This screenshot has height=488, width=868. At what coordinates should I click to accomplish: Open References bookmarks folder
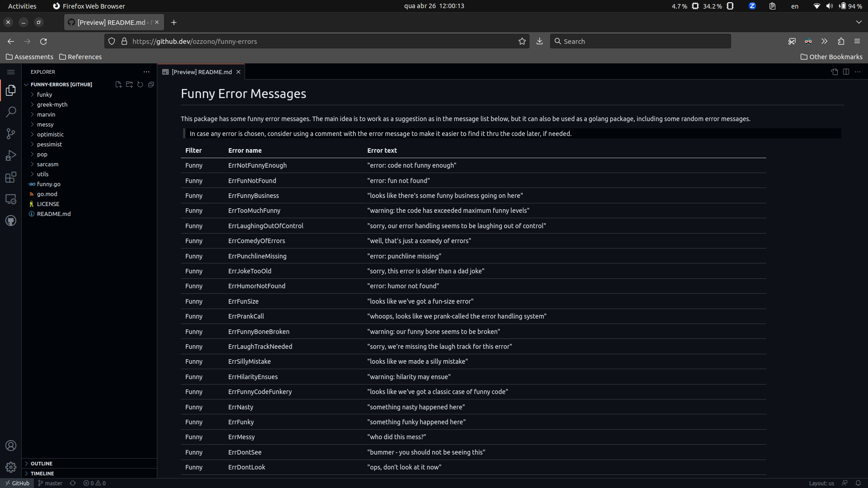coord(80,57)
